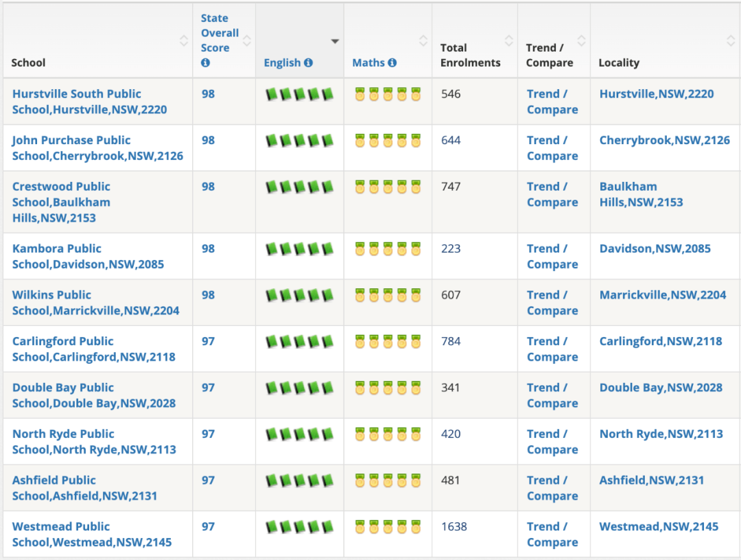Open Ashfield,NSW,2131 locality link
Viewport: 741px width, 560px height.
coord(652,480)
